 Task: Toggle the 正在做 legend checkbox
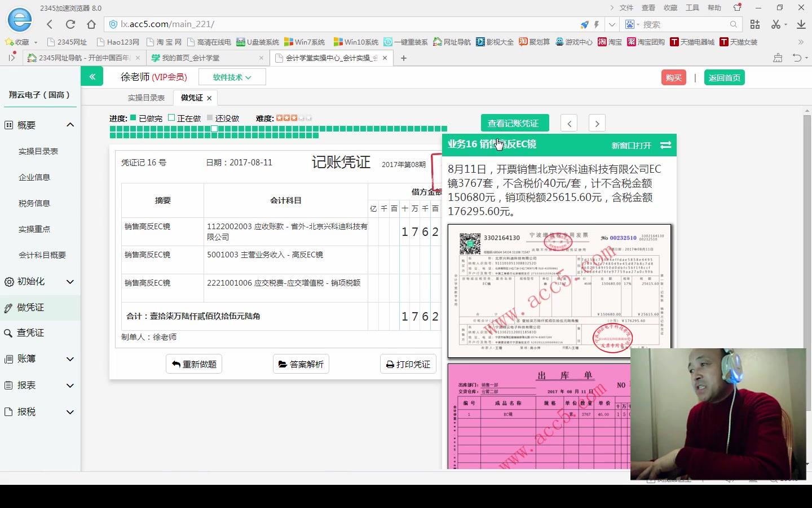171,118
